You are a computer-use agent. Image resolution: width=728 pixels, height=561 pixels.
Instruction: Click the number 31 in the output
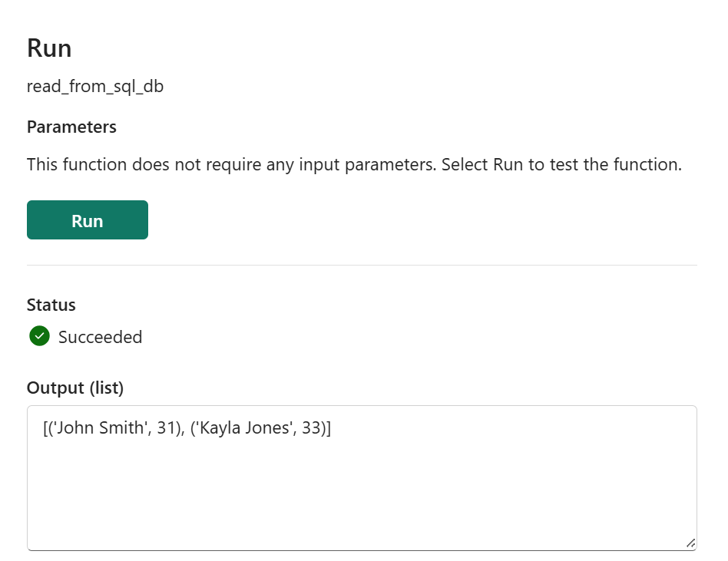point(166,427)
